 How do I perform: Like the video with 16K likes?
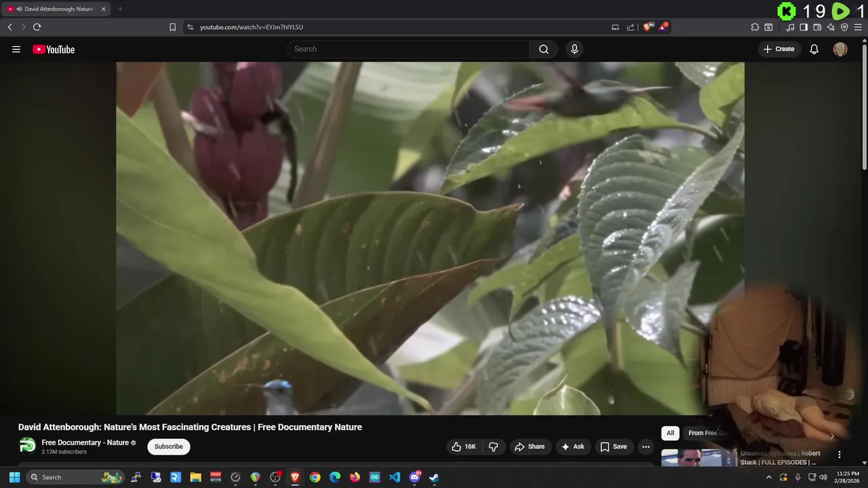(464, 447)
